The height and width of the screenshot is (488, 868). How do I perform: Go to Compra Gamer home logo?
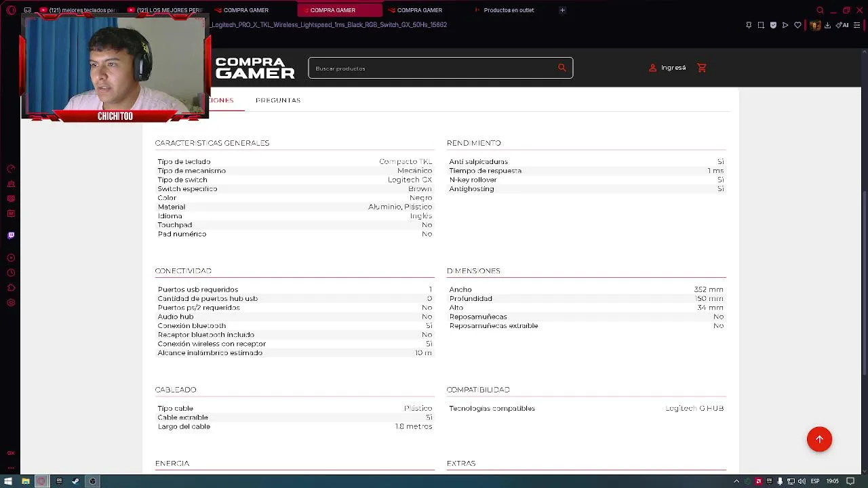[x=255, y=68]
